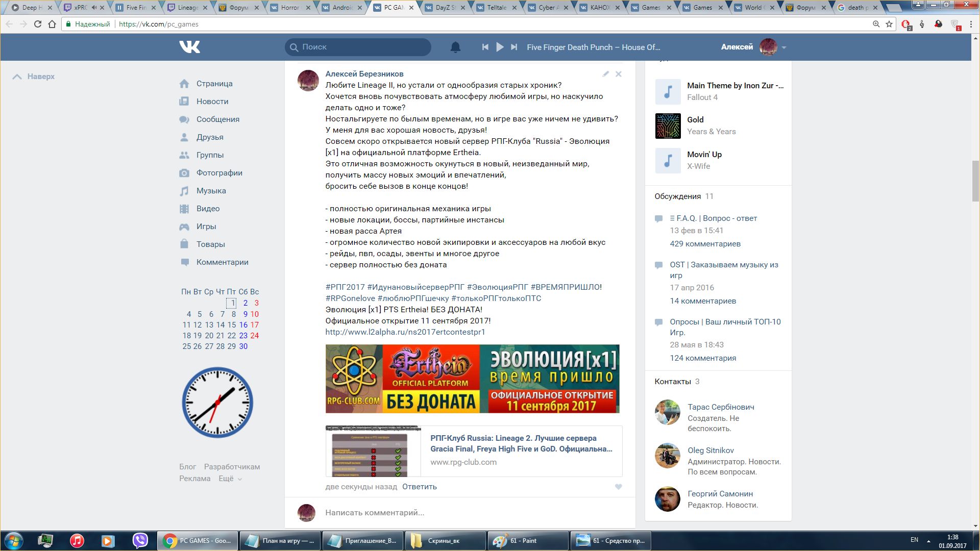Switch to the Lineage browser tab
This screenshot has height=551, width=980.
click(188, 8)
